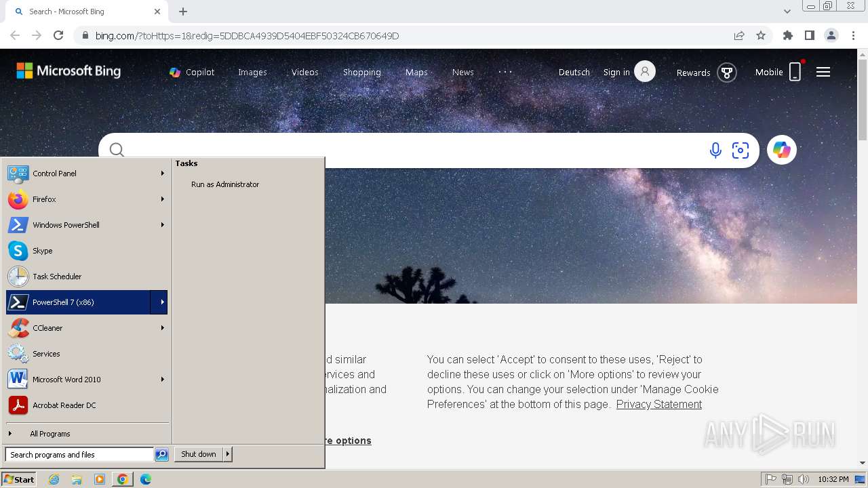Go back in Chrome
Screen dimensions: 868x488
[15, 35]
